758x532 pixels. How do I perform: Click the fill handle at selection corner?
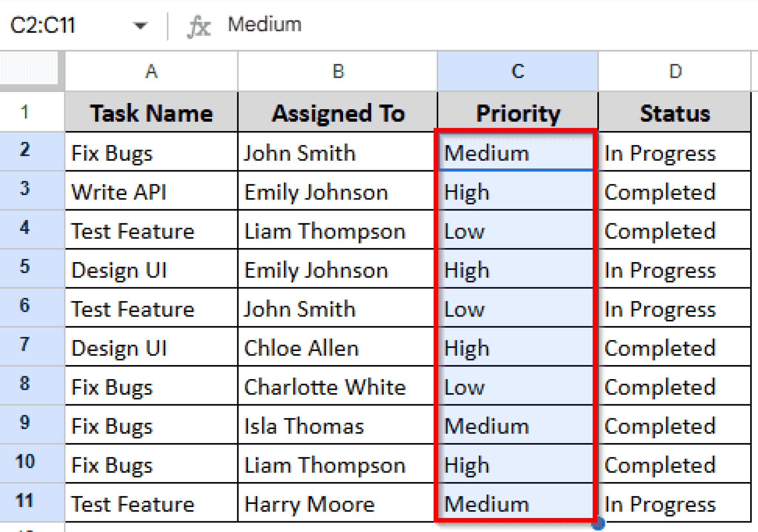click(597, 523)
